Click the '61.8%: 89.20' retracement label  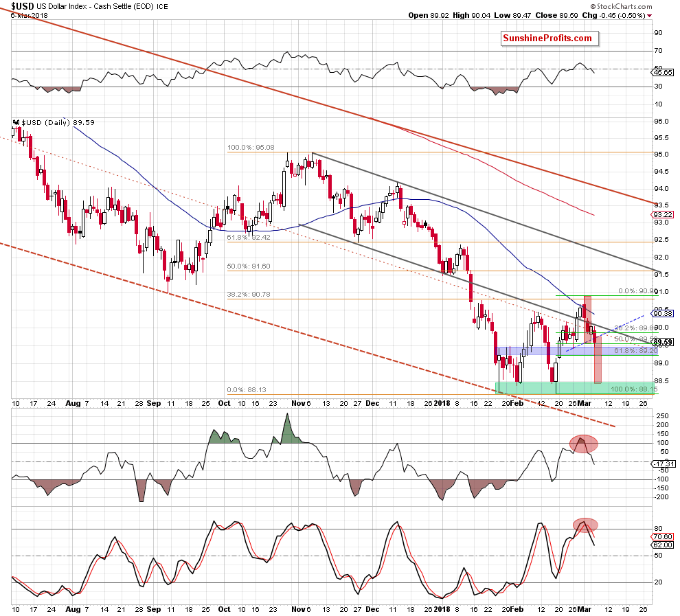[x=636, y=350]
